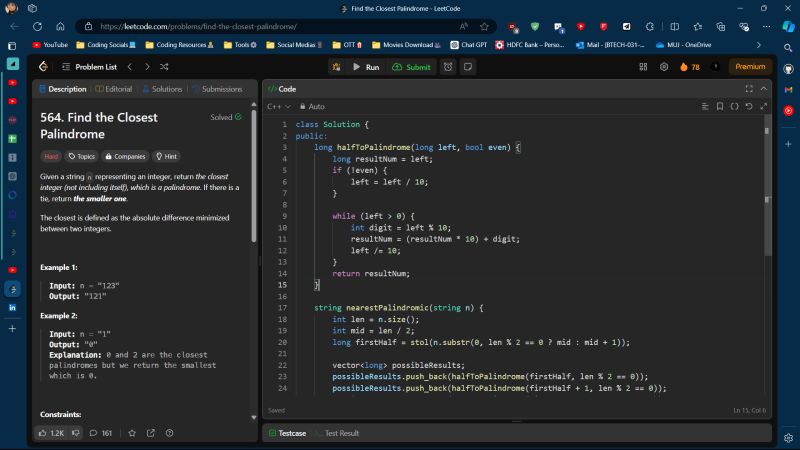Open comments showing 161
Viewport: 800px width, 450px height.
[x=101, y=433]
